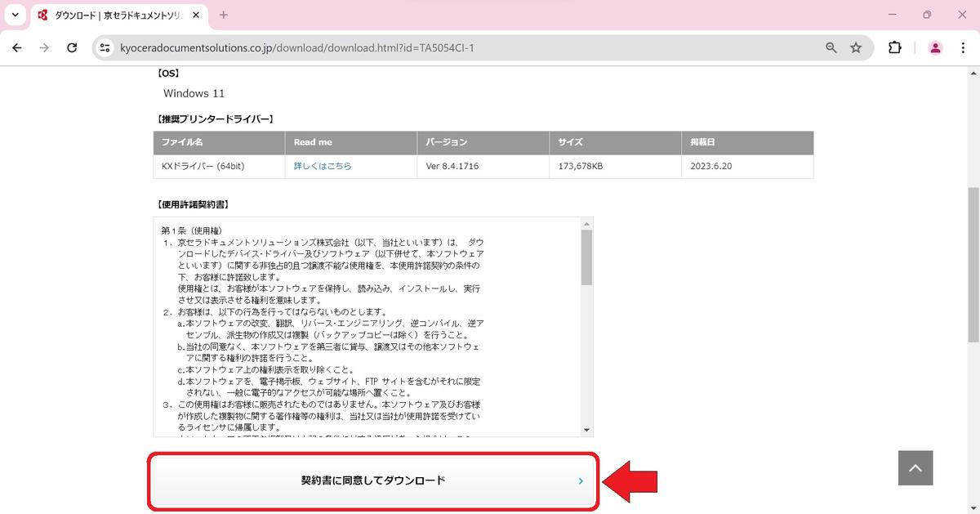Image resolution: width=980 pixels, height=514 pixels.
Task: View site information icon in address bar
Action: pyautogui.click(x=104, y=48)
